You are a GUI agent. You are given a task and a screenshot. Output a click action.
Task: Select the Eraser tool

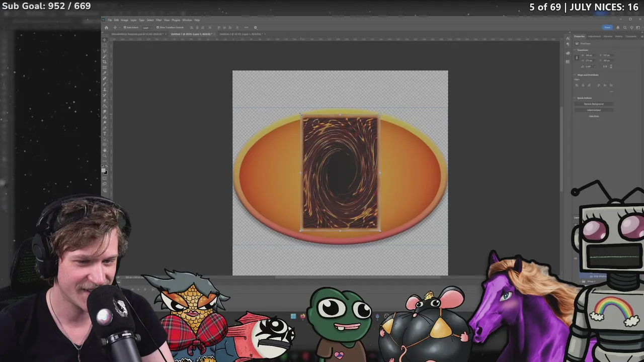tap(104, 101)
